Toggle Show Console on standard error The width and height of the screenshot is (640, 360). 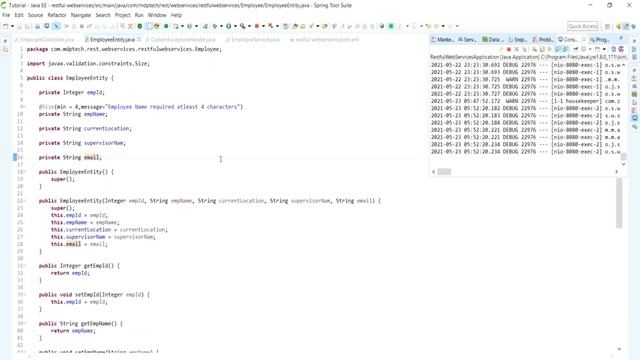[566, 49]
